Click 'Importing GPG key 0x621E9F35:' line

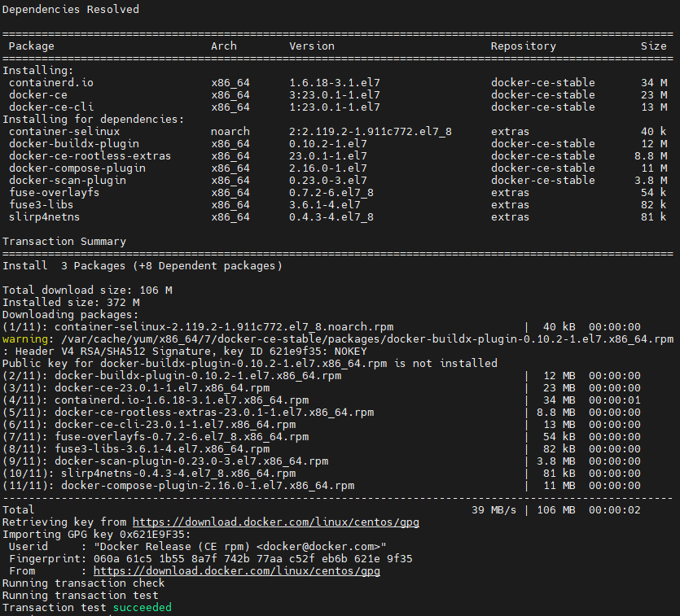click(97, 535)
